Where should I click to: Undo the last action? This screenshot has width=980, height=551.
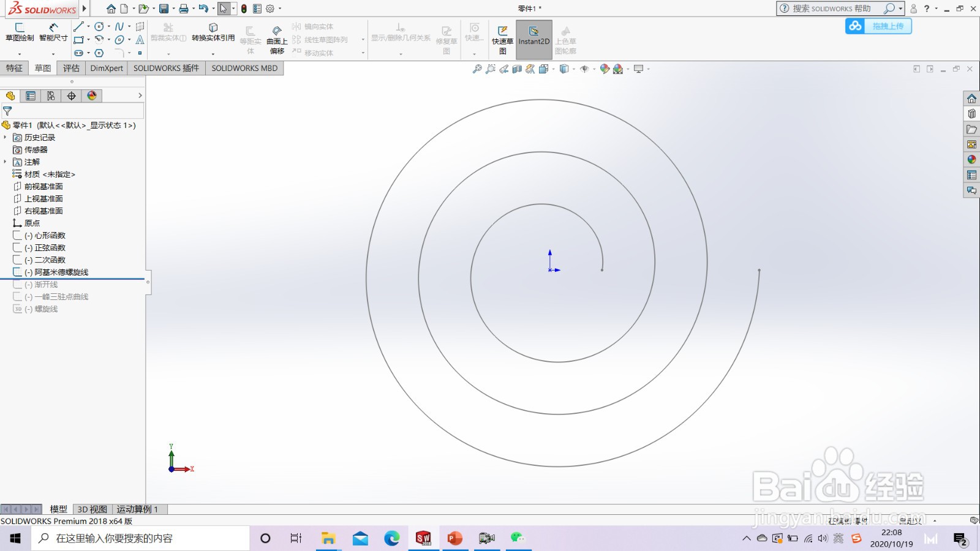(x=203, y=9)
